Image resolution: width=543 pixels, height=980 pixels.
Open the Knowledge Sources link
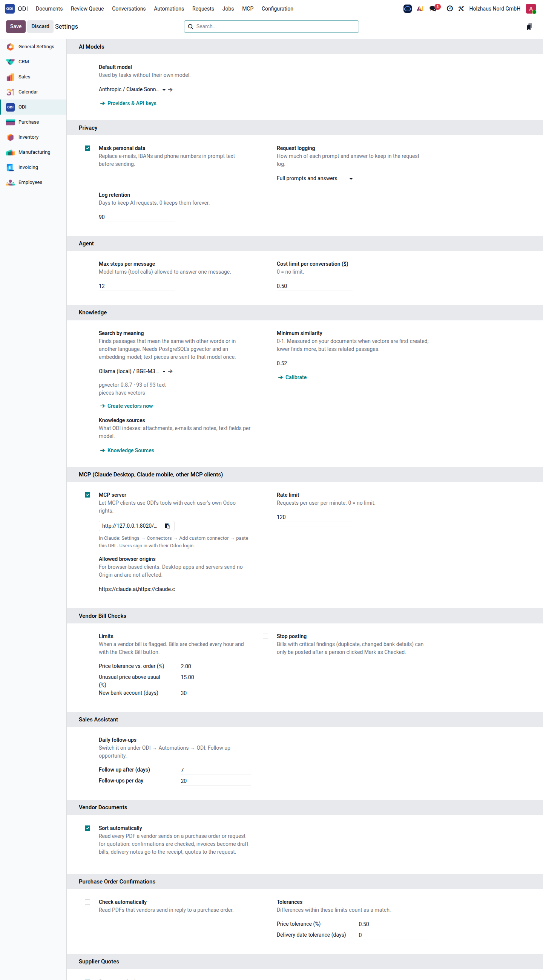click(127, 450)
